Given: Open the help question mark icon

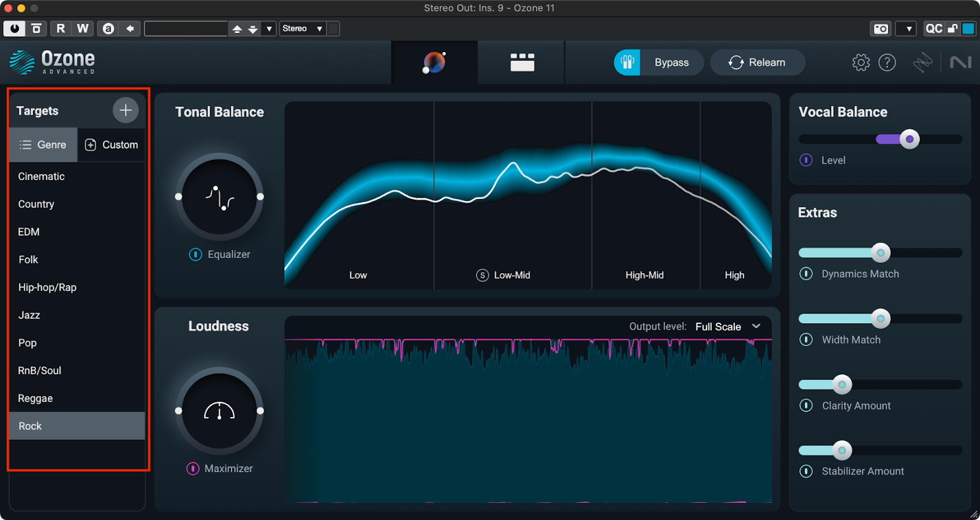Looking at the screenshot, I should (887, 62).
